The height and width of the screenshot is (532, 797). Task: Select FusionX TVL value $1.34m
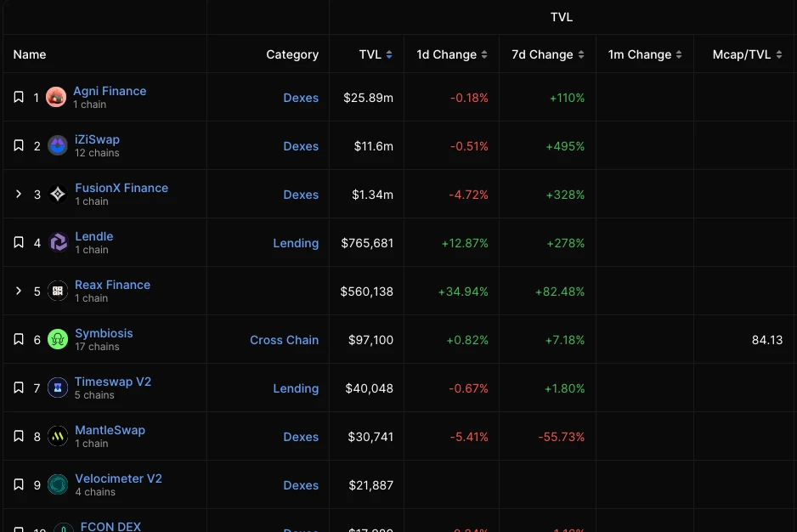click(x=372, y=195)
